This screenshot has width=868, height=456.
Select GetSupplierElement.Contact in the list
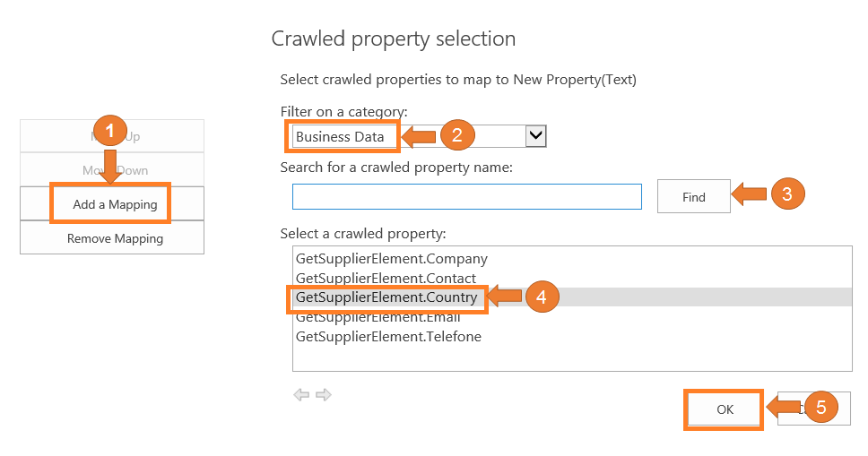click(386, 279)
